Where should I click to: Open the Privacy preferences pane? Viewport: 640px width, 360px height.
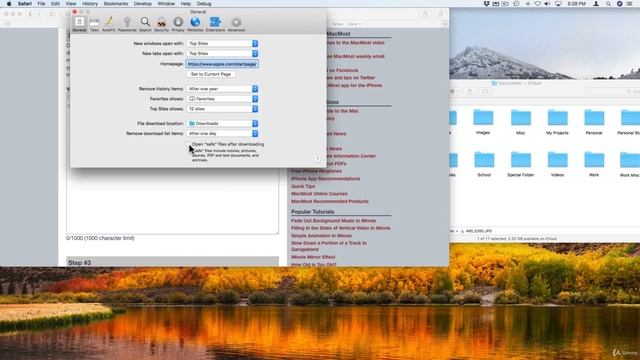coord(178,24)
